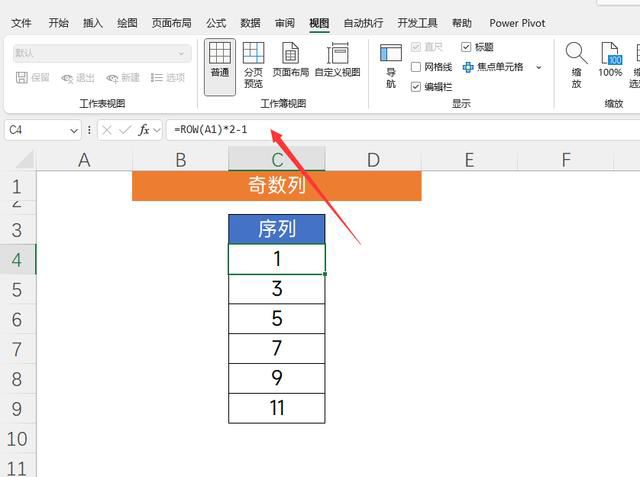
Task: Open the Help (帮助) tab
Action: pos(462,23)
